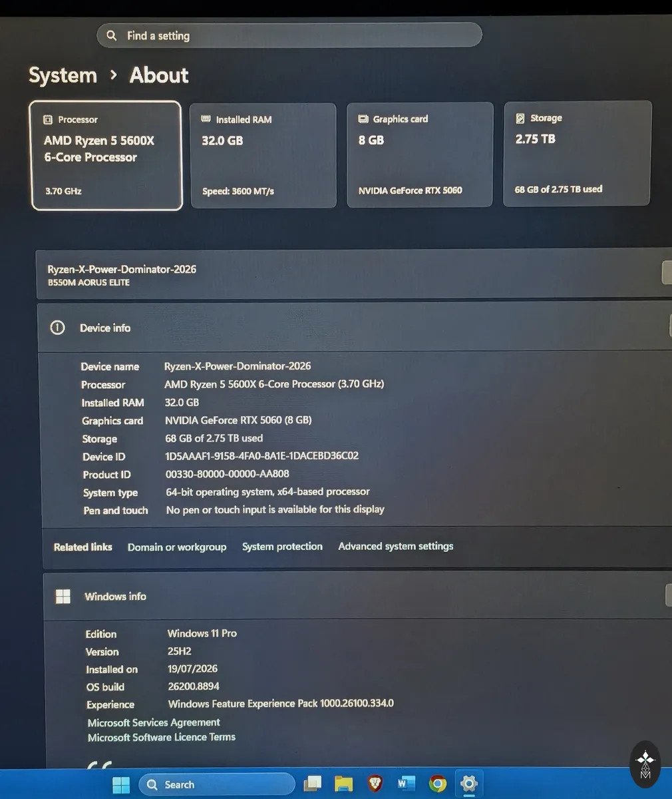
Task: Click the Settings gear taskbar icon
Action: coord(469,784)
